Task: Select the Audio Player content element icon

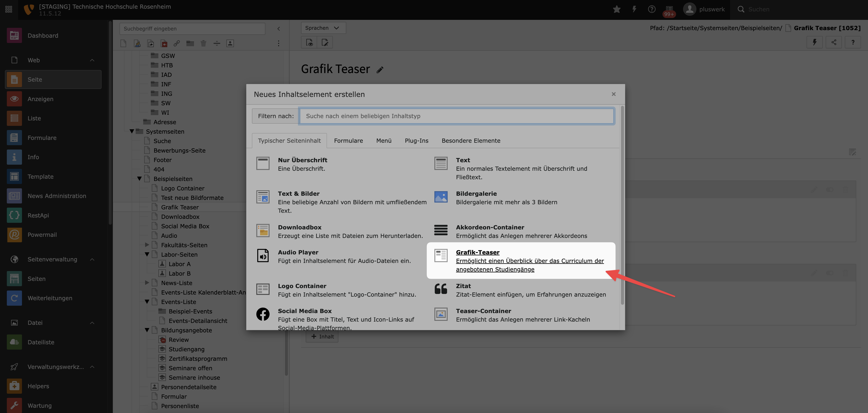Action: tap(263, 256)
